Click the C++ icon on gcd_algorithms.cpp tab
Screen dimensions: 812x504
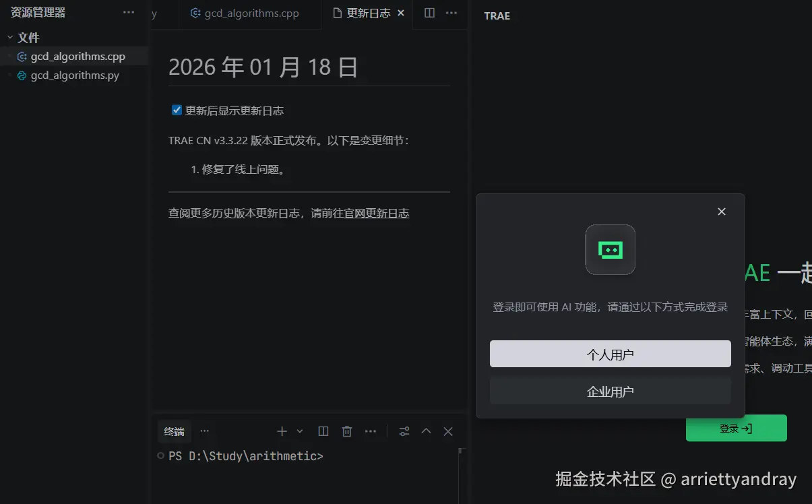coord(196,13)
